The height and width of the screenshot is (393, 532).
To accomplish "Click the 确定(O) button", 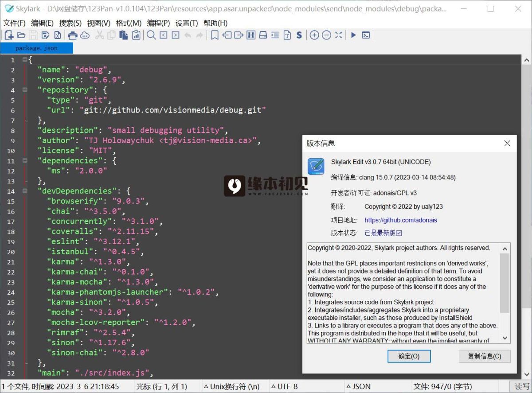I will click(x=409, y=356).
